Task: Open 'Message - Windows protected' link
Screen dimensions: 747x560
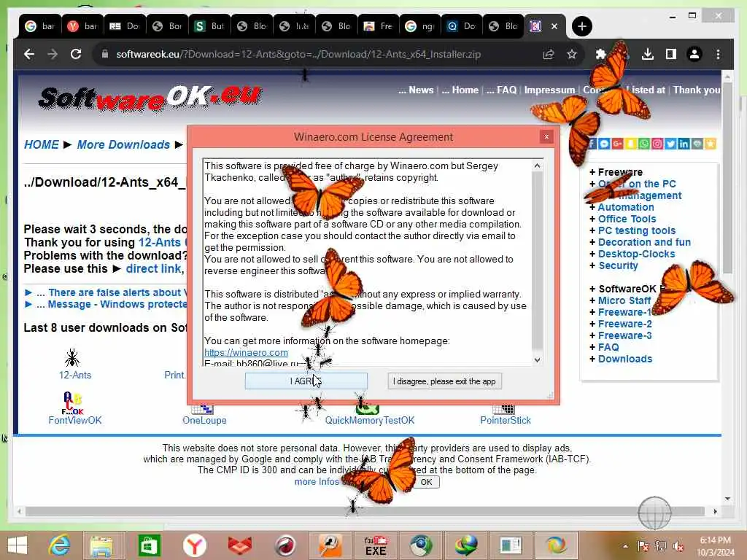Action: (117, 304)
